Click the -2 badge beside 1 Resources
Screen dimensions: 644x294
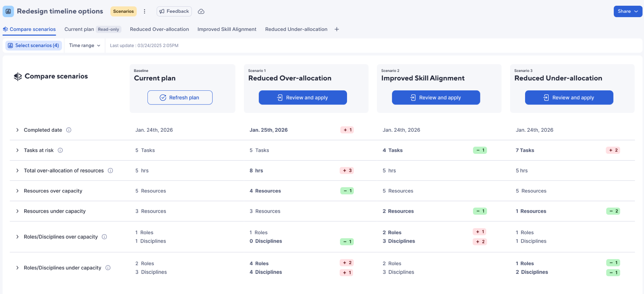tap(613, 211)
